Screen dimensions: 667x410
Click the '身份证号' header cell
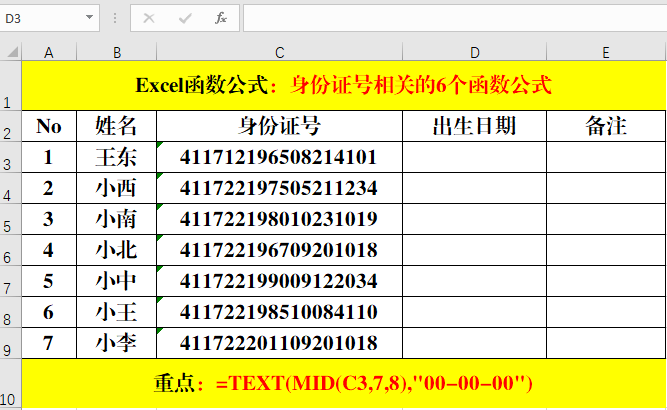pyautogui.click(x=279, y=126)
